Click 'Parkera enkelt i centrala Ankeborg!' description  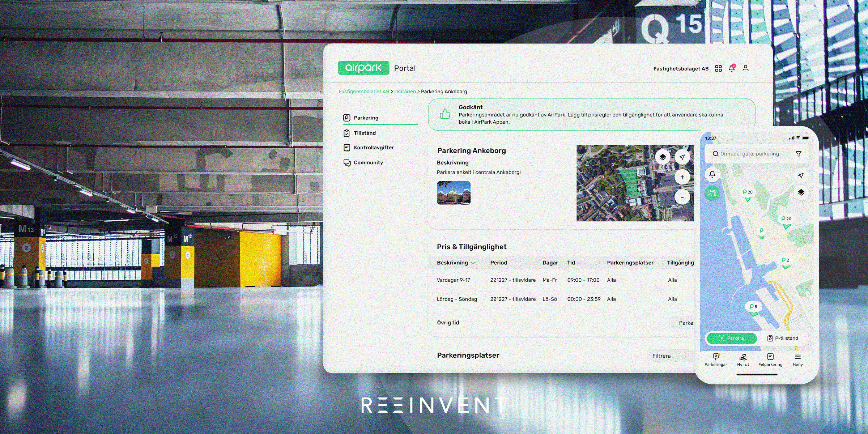tap(479, 173)
